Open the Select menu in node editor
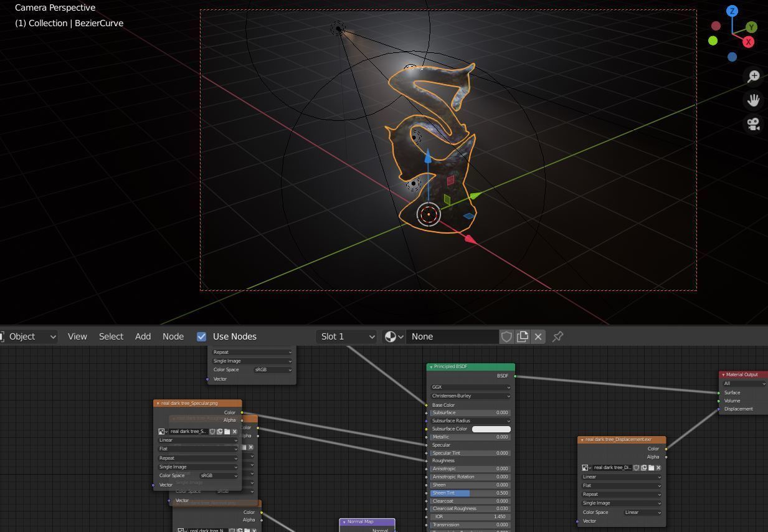Image resolution: width=768 pixels, height=532 pixels. [111, 336]
